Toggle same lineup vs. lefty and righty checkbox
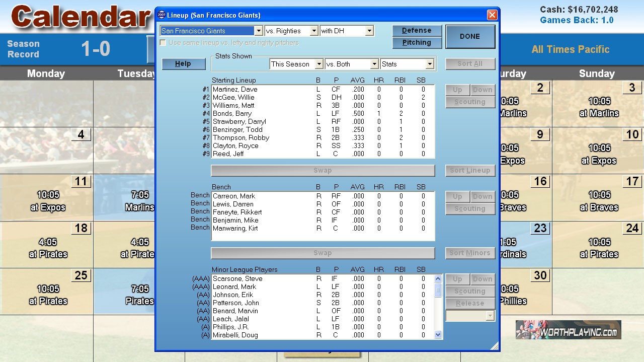This screenshot has width=644, height=362. pyautogui.click(x=163, y=43)
